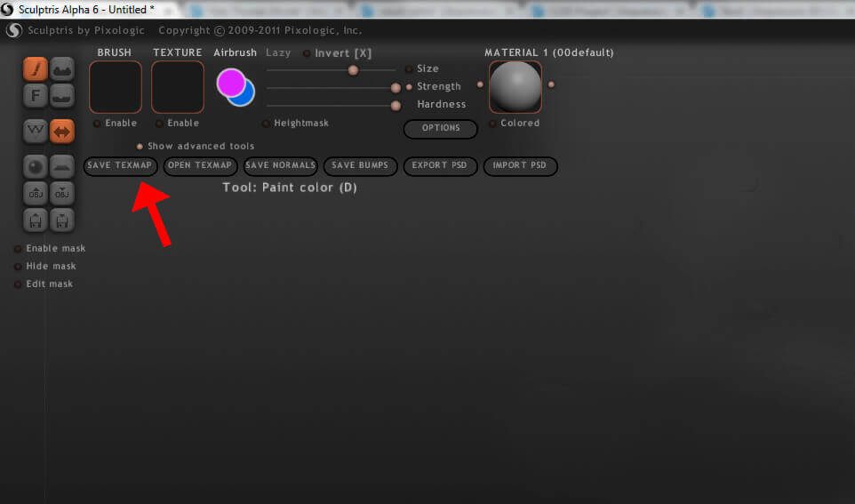
Task: Choose the Fill tool marked F
Action: [36, 96]
